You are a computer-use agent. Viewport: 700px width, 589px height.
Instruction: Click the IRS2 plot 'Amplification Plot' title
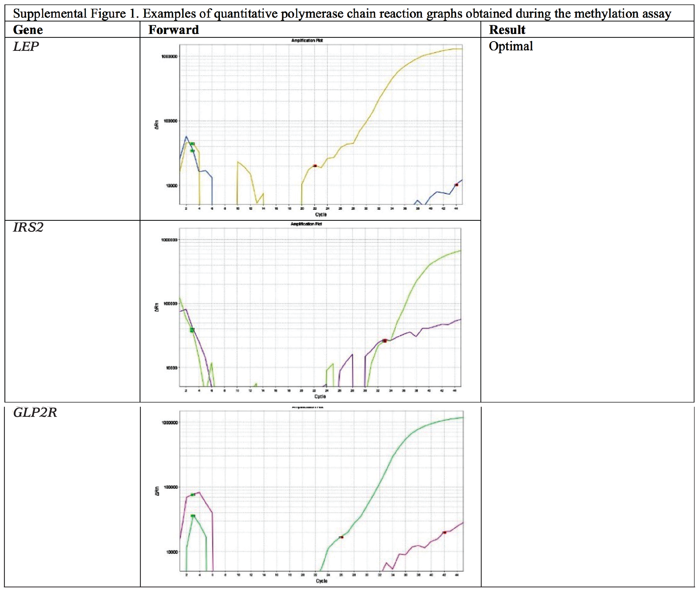pyautogui.click(x=306, y=224)
